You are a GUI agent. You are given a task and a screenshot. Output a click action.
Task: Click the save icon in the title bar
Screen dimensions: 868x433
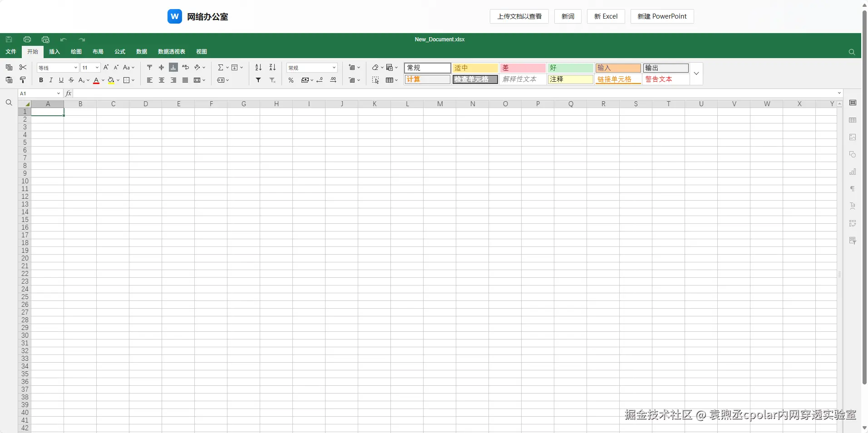(9, 39)
